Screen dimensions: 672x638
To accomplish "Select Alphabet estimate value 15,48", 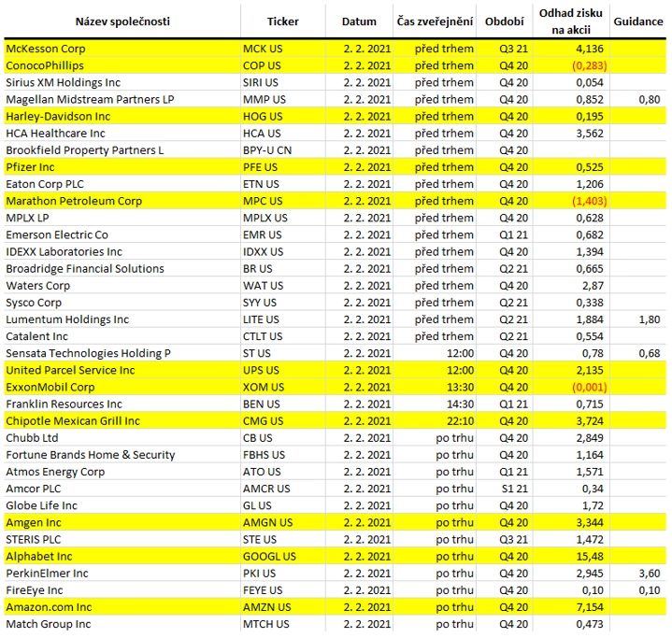I will coord(590,557).
